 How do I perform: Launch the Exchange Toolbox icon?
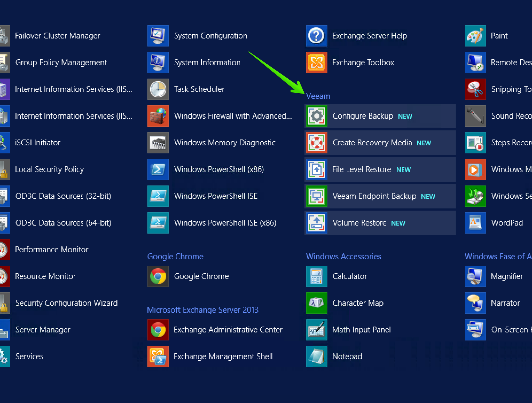(x=316, y=63)
